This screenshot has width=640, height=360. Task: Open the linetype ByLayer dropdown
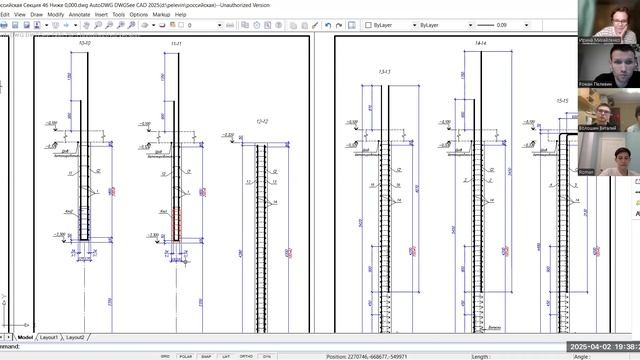(470, 25)
